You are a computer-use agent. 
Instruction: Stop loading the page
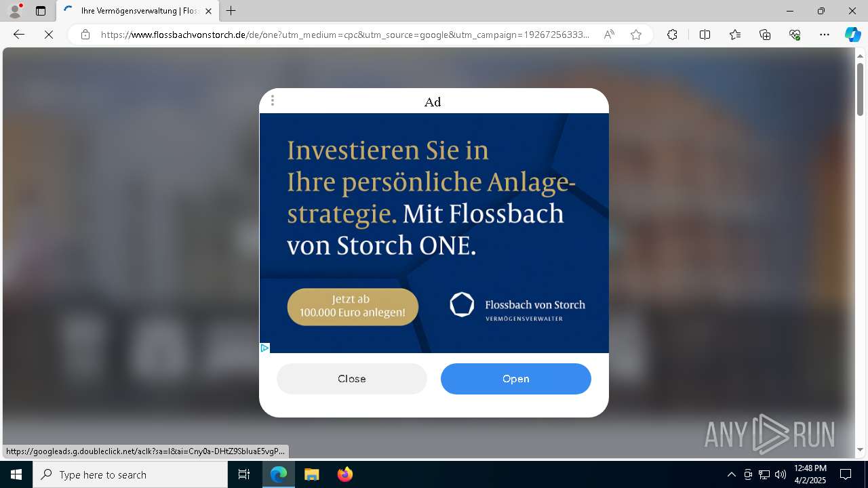click(49, 35)
